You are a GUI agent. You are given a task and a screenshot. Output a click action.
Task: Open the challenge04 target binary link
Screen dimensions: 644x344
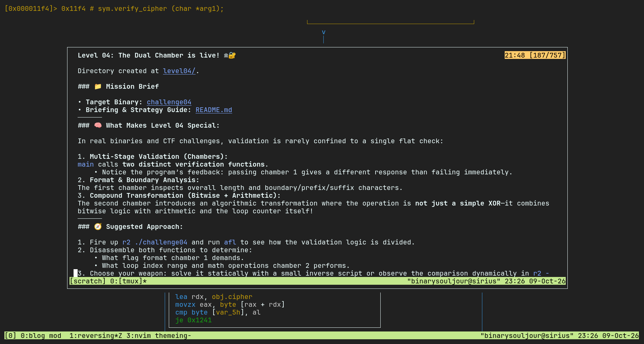(169, 102)
